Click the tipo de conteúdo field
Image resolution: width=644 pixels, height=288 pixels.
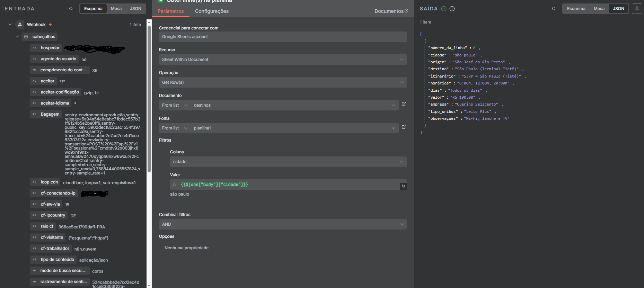click(x=53, y=260)
